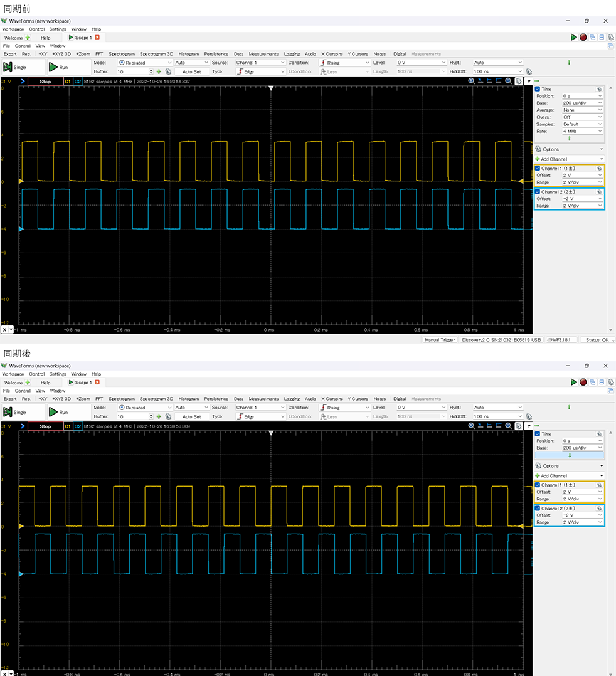Viewport: 616px width, 676px height.
Task: Open HoldOff 100 ns dropdown, lower window
Action: click(x=498, y=416)
